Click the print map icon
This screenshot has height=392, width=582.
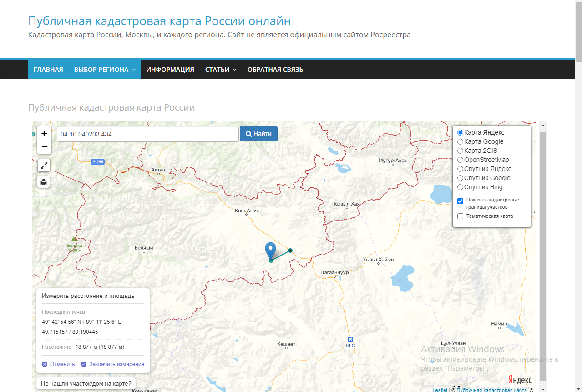pos(44,182)
